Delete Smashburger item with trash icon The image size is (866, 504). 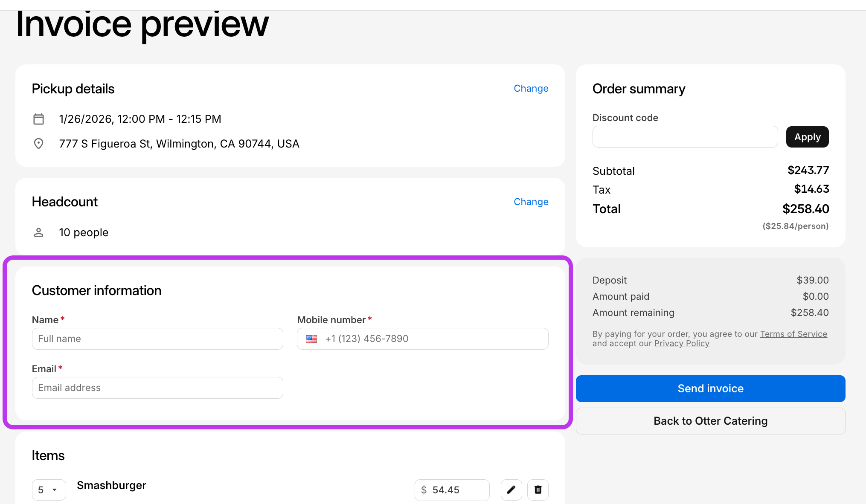click(x=538, y=490)
